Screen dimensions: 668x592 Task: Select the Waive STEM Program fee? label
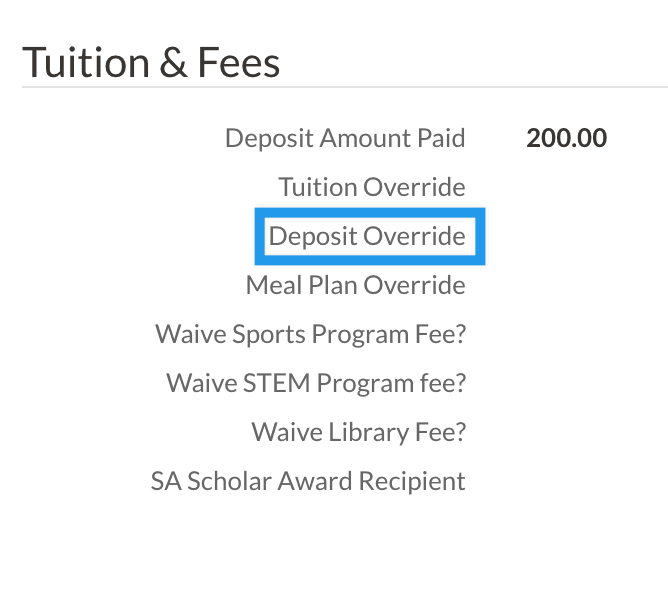pyautogui.click(x=316, y=383)
